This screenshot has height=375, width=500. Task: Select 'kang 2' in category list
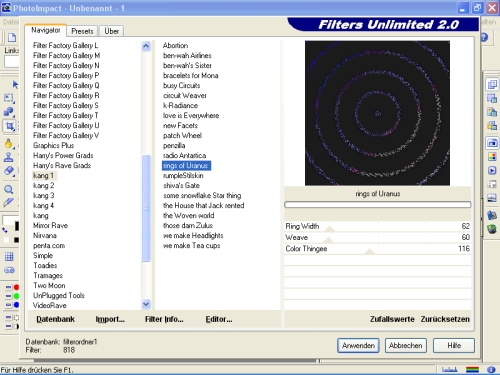(x=43, y=185)
